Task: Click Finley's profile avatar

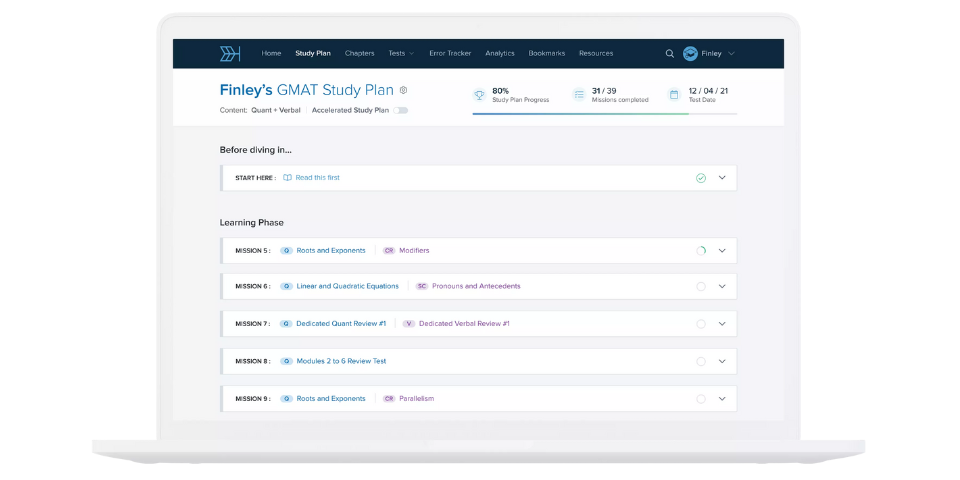Action: coord(690,54)
